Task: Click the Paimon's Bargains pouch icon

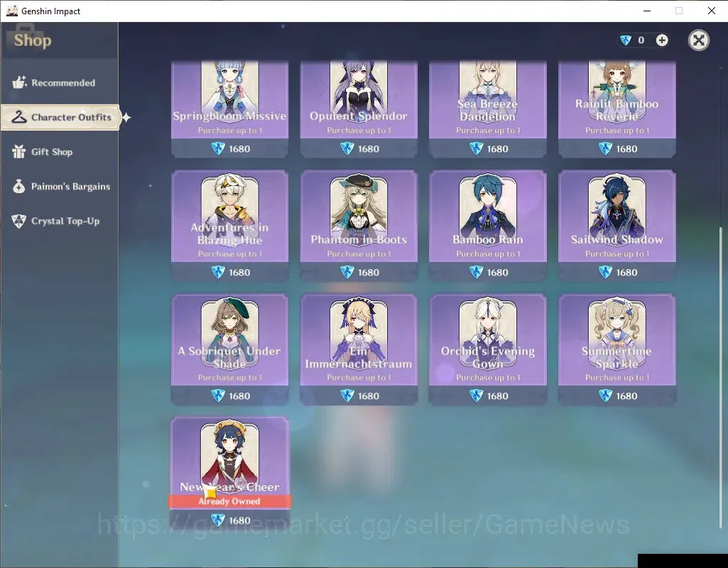Action: point(18,187)
